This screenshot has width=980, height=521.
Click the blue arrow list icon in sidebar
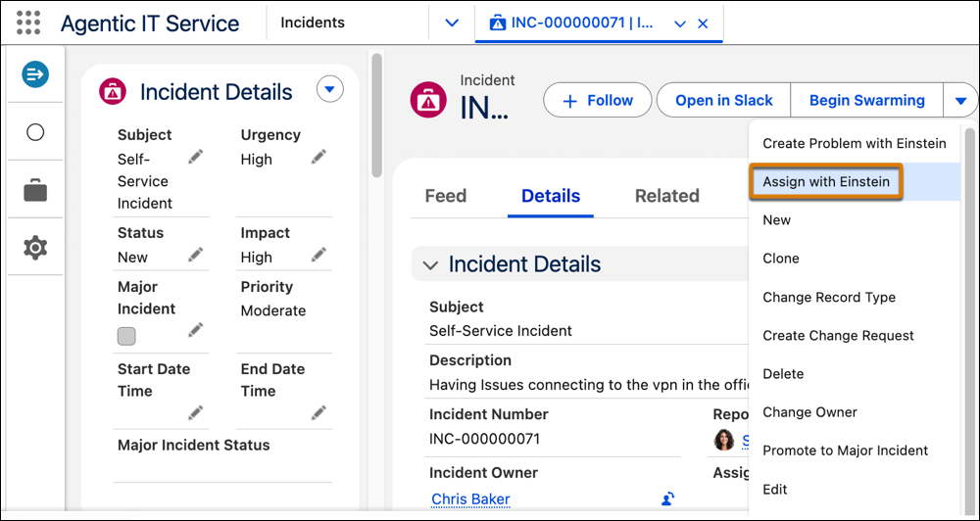(x=35, y=74)
